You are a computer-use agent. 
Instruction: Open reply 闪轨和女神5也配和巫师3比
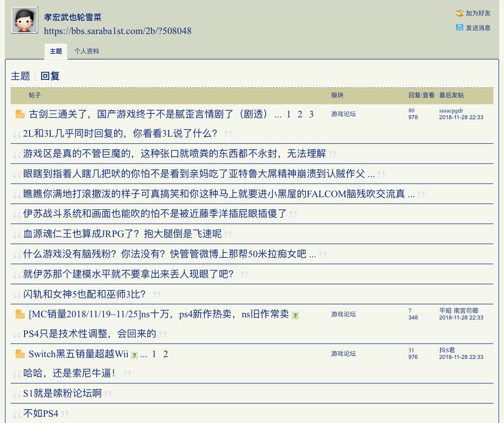pos(84,294)
